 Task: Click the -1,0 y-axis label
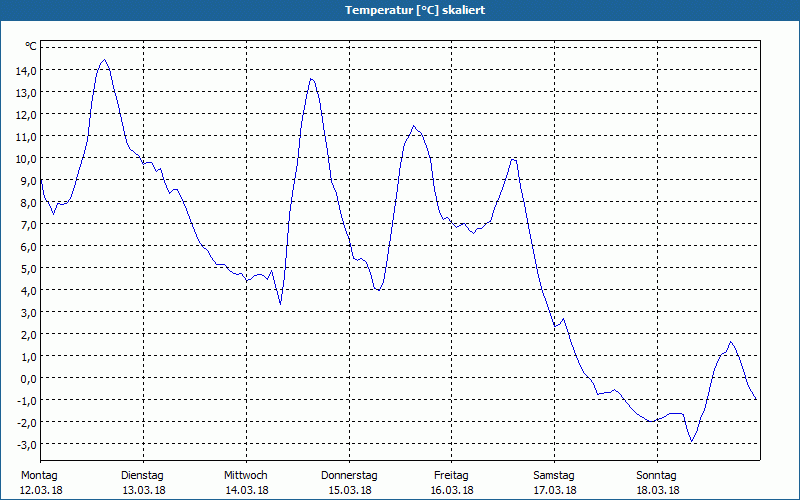(x=27, y=400)
